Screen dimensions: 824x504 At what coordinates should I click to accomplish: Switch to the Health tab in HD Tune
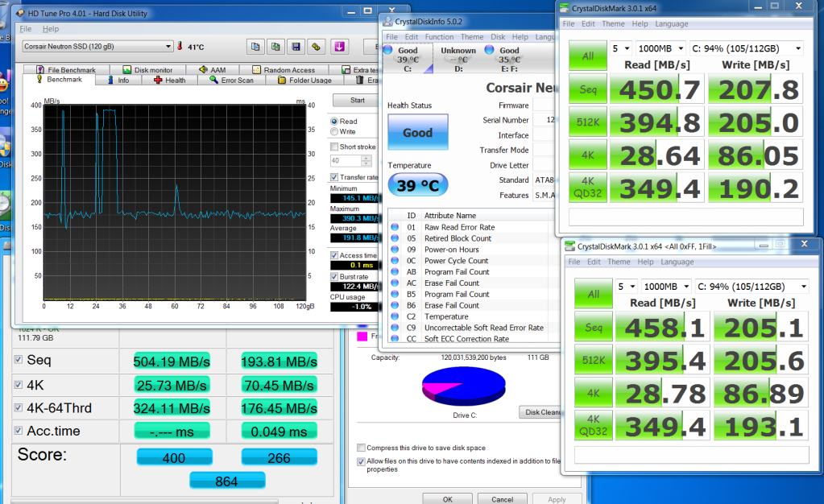click(x=170, y=81)
